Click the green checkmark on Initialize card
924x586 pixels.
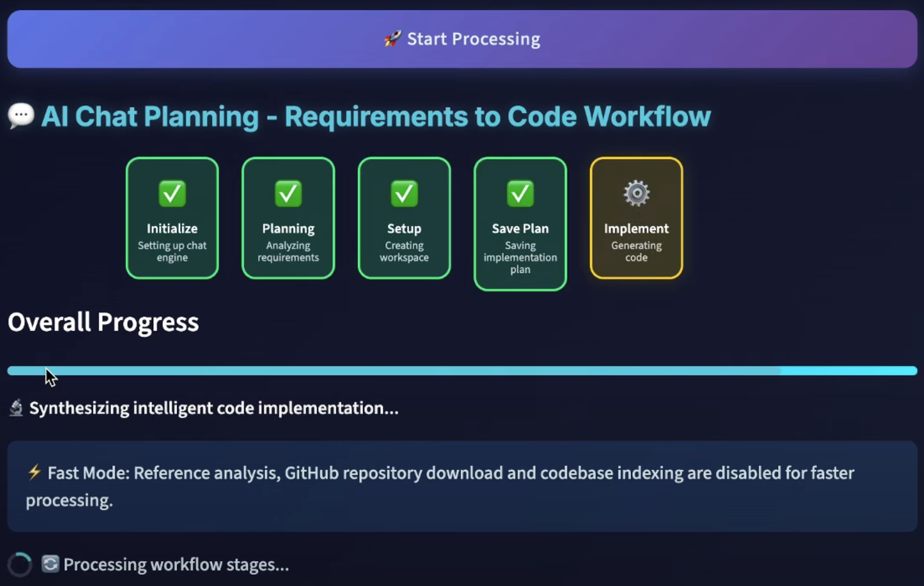pyautogui.click(x=172, y=193)
